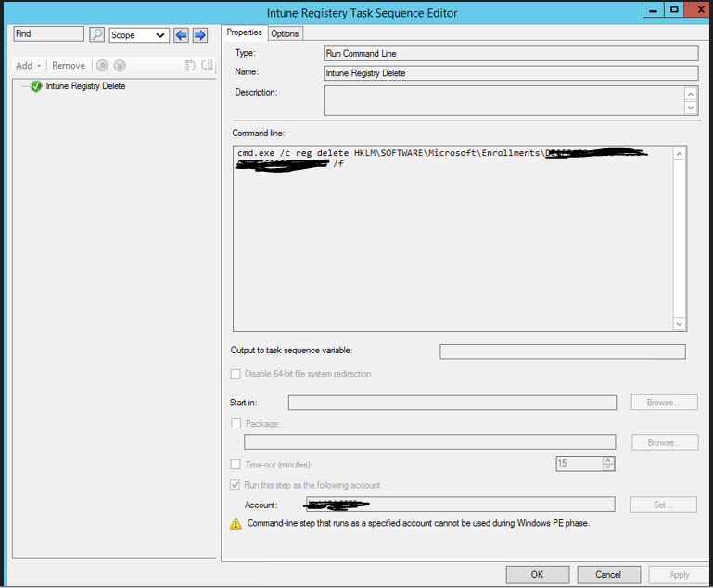The image size is (713, 588).
Task: Maximize the Task Sequence Editor window
Action: [674, 10]
